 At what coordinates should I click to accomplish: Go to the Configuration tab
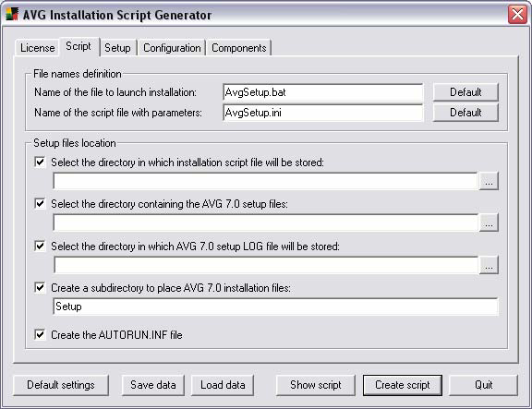[x=172, y=48]
